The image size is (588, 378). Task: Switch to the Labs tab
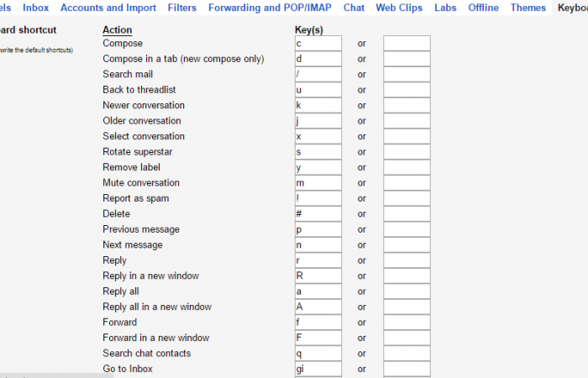coord(446,8)
